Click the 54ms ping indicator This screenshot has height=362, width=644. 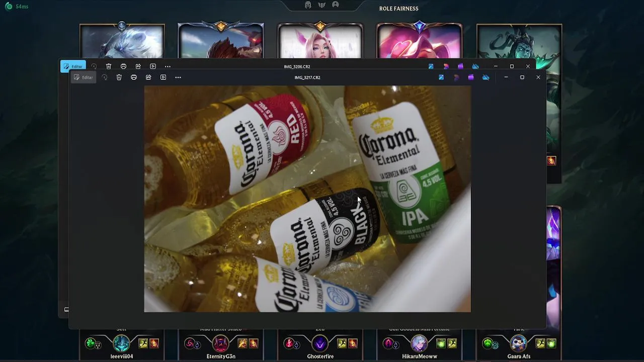(17, 7)
